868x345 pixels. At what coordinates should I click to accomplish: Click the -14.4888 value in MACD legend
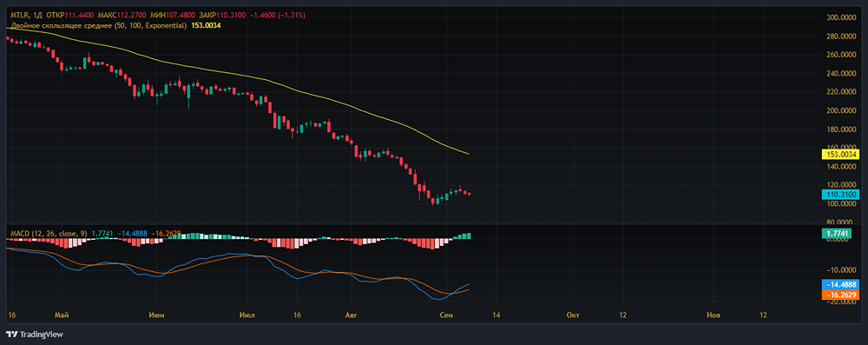[132, 234]
